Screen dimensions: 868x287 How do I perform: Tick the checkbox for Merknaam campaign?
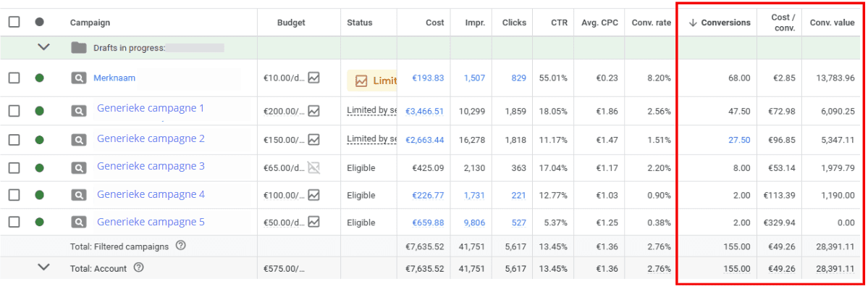14,78
